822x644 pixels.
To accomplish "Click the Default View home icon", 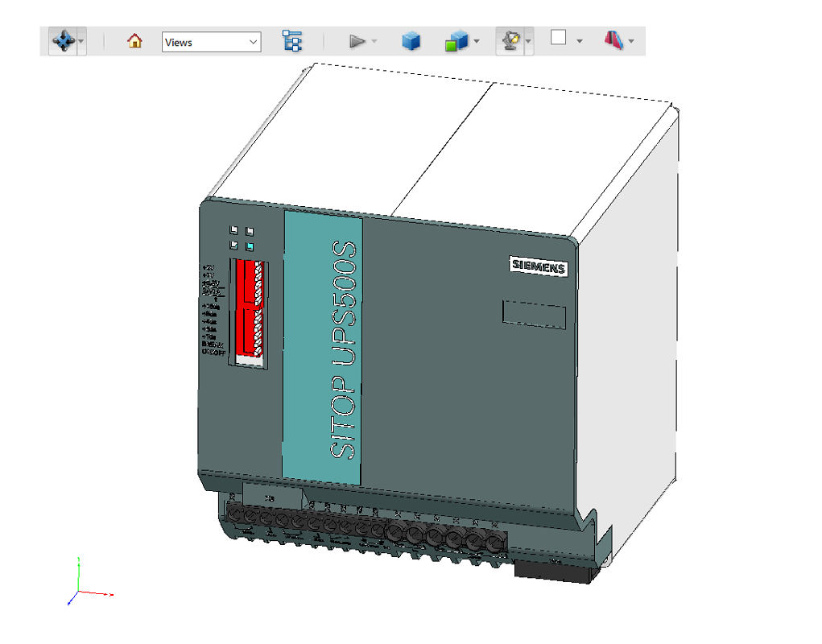I will (135, 41).
